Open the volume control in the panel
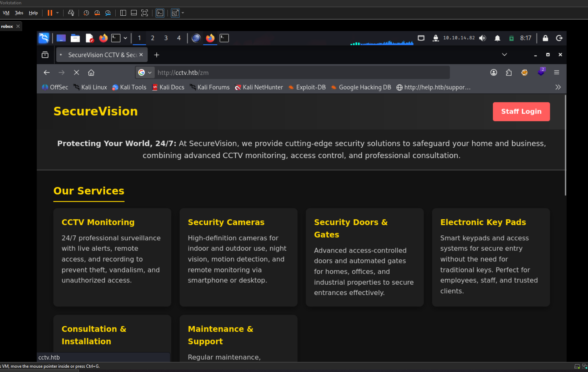Screen dimensions: 588x372 tap(483, 38)
